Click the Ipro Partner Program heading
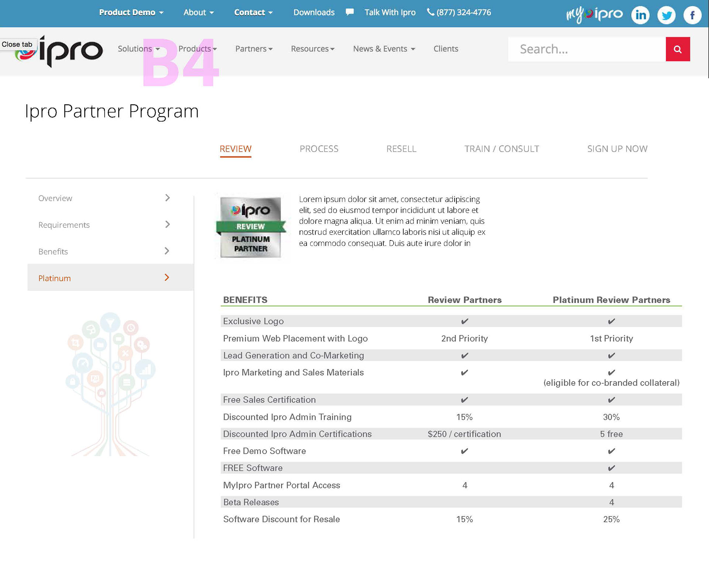The width and height of the screenshot is (709, 588). 112,111
